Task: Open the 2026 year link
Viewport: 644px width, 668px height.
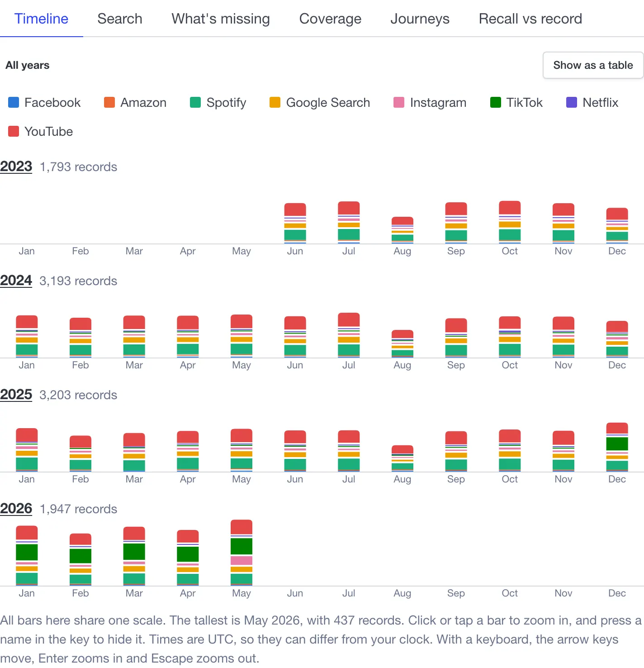Action: point(16,509)
